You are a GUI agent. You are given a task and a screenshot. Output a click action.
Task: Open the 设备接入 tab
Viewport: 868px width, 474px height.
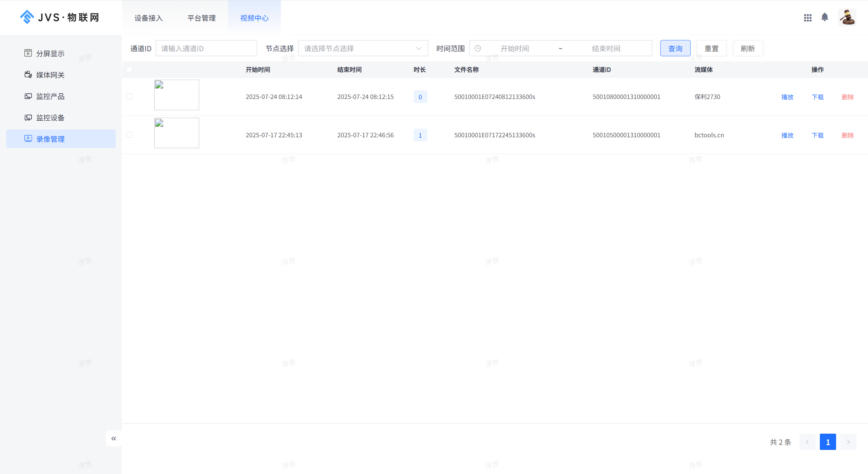point(149,18)
